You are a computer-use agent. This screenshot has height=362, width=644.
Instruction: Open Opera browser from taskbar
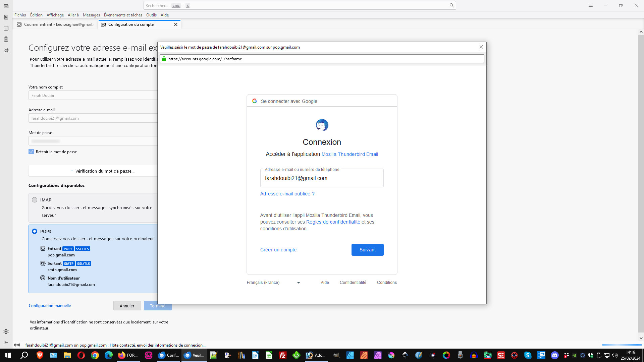point(81,355)
